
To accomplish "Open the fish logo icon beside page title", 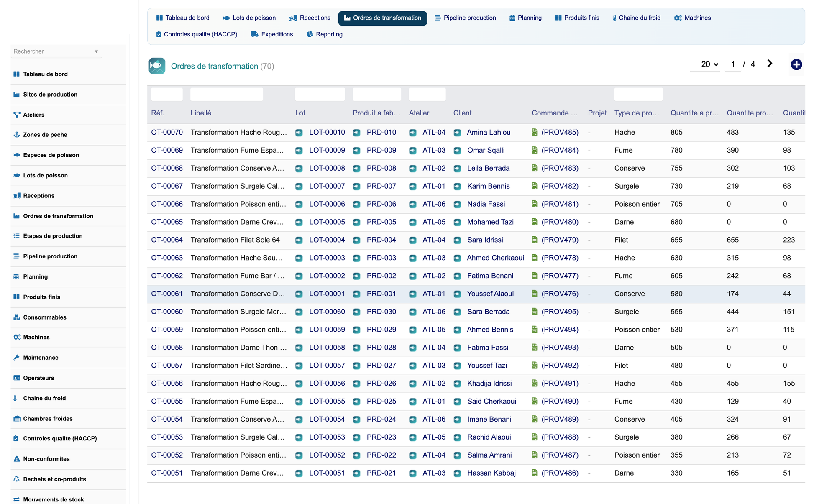I will (x=157, y=66).
